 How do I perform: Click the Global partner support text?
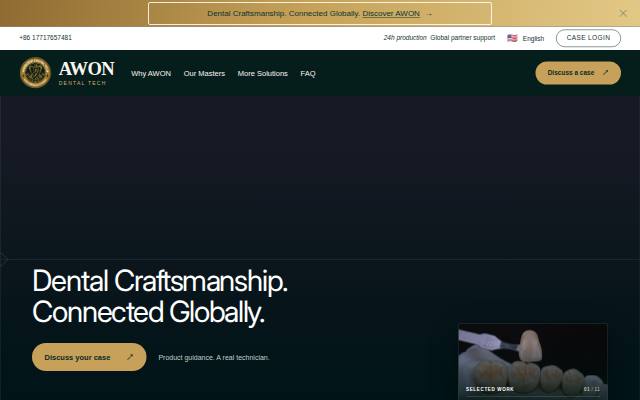coord(462,38)
